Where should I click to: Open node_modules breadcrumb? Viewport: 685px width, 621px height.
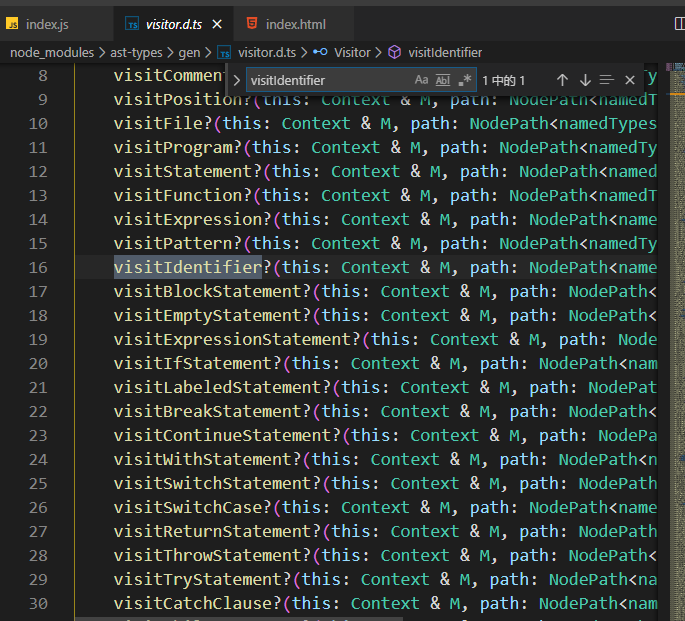click(x=52, y=53)
